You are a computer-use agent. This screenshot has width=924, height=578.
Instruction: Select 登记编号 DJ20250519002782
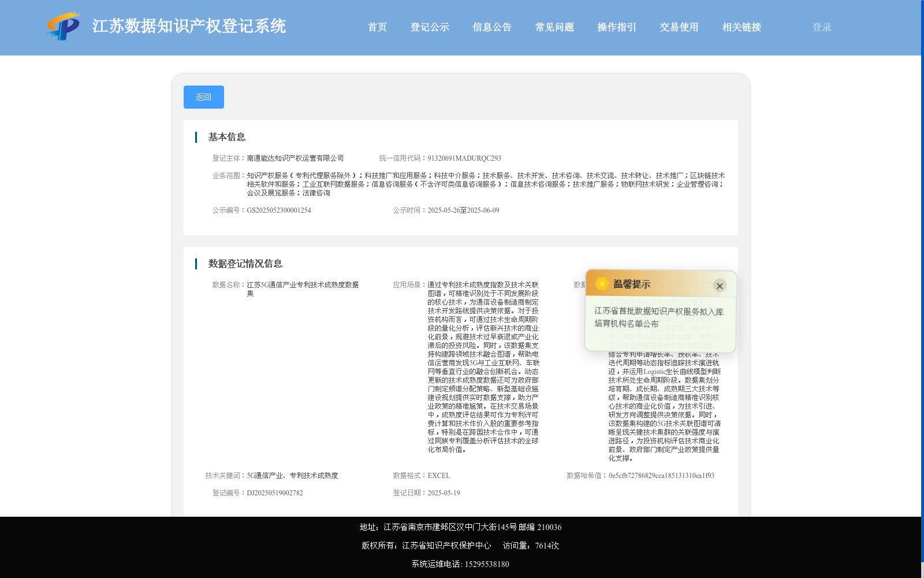pos(275,493)
